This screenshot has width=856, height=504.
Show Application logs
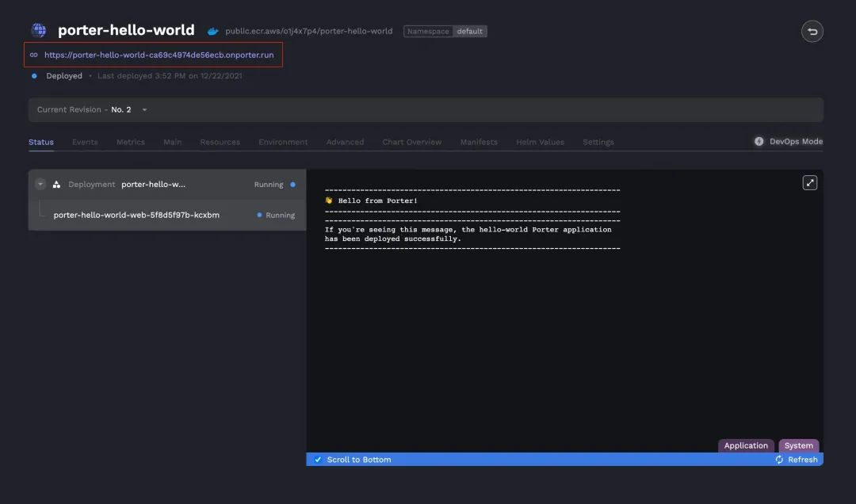coord(746,445)
